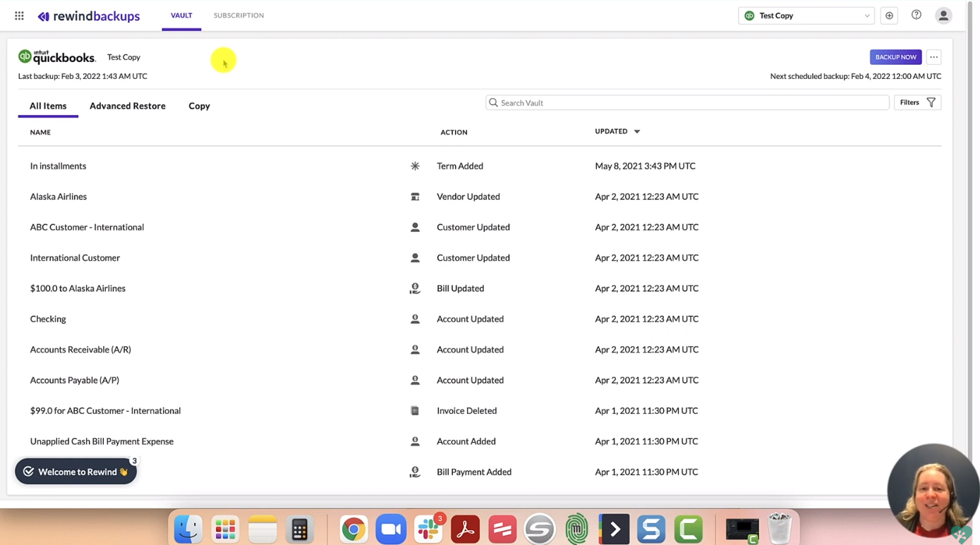Click account icon in Accounts Payable row
The height and width of the screenshot is (545, 980).
click(415, 380)
